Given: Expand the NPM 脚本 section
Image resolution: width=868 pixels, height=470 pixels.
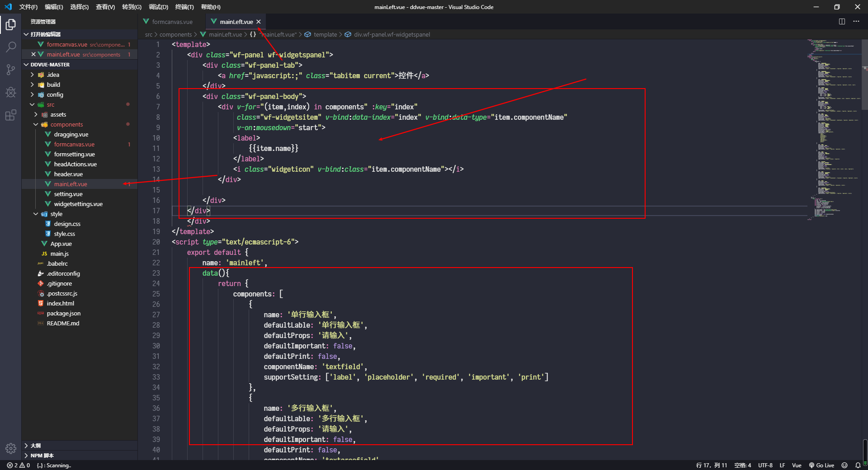Looking at the screenshot, I should [x=80, y=456].
